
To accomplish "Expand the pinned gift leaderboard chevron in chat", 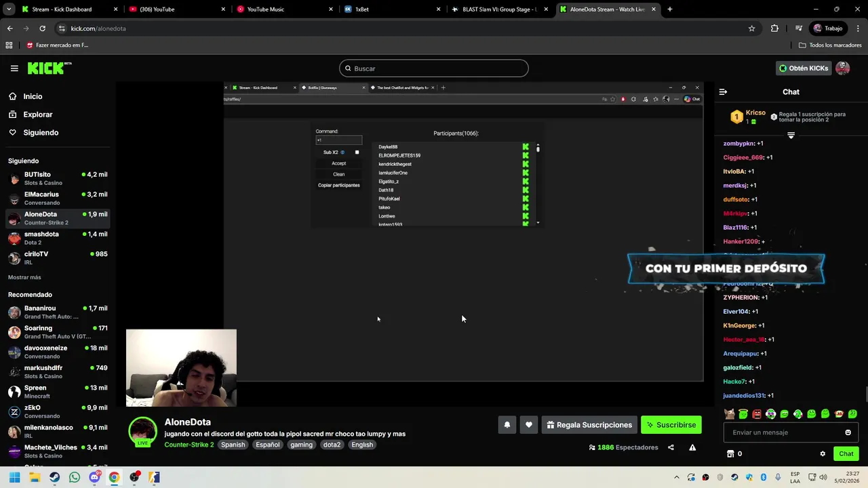I will pyautogui.click(x=791, y=136).
